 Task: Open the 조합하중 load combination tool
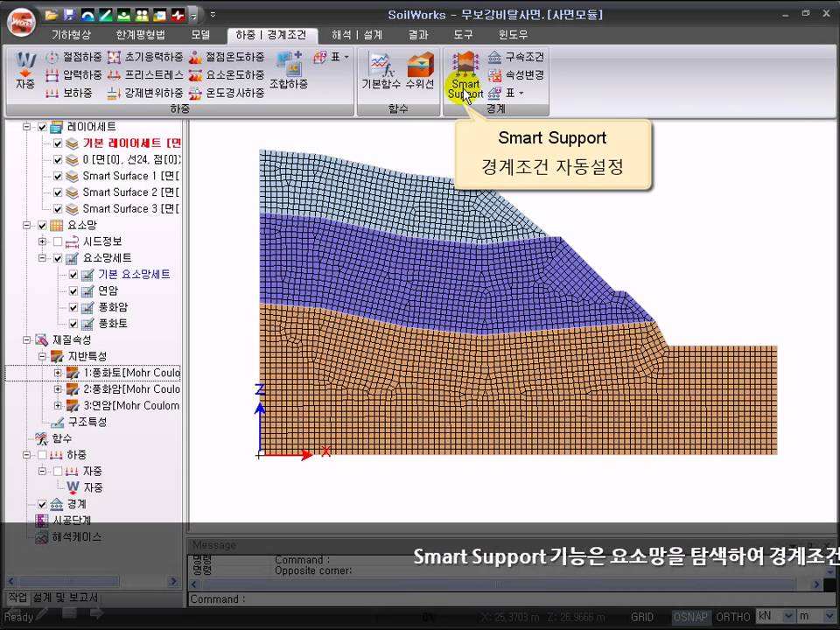[289, 70]
